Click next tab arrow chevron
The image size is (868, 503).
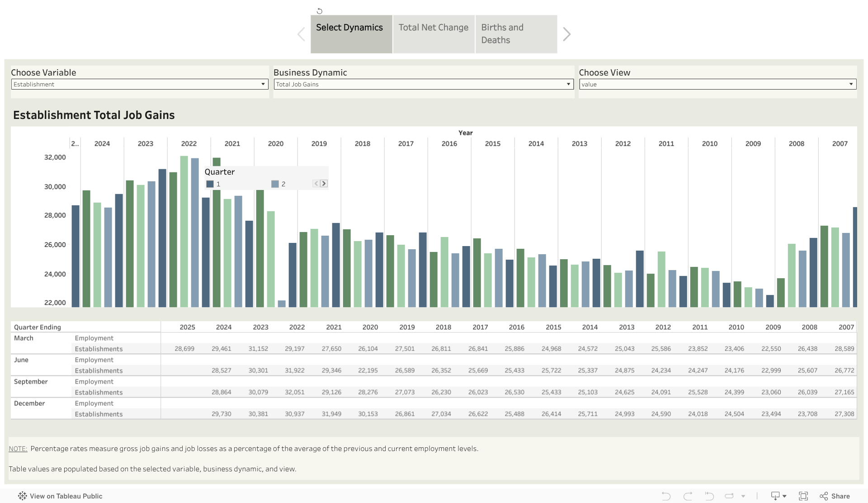(x=566, y=34)
